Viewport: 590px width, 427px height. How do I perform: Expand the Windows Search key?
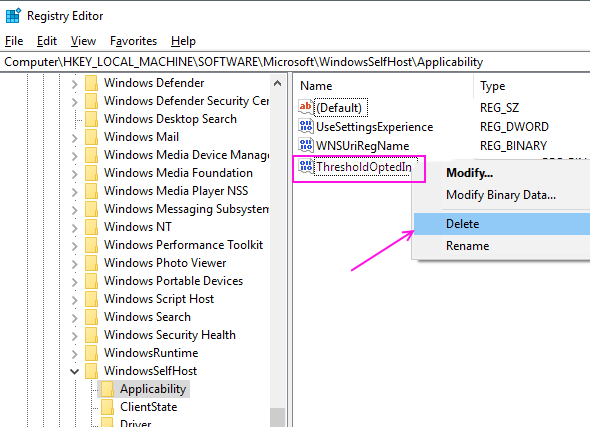pos(75,318)
